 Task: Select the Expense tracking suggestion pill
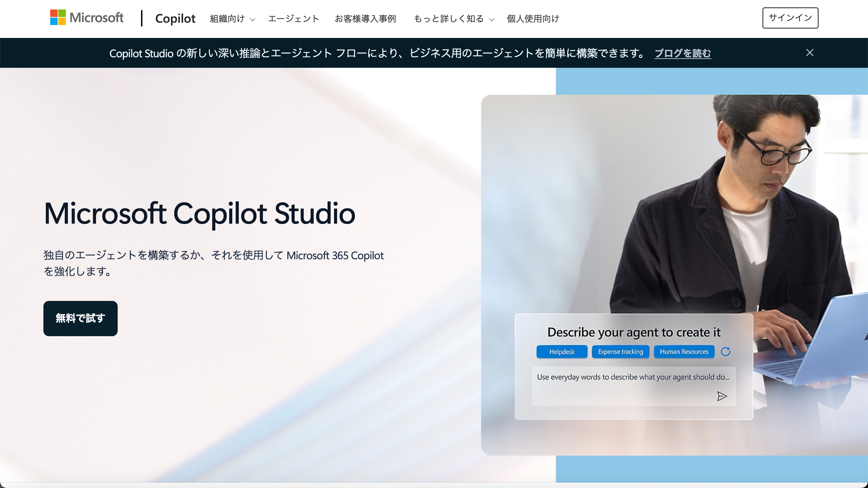pyautogui.click(x=621, y=352)
